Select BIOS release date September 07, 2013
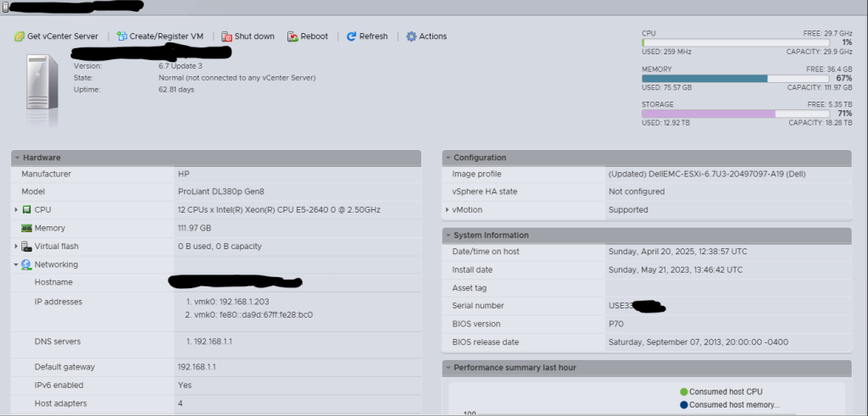 click(x=698, y=342)
